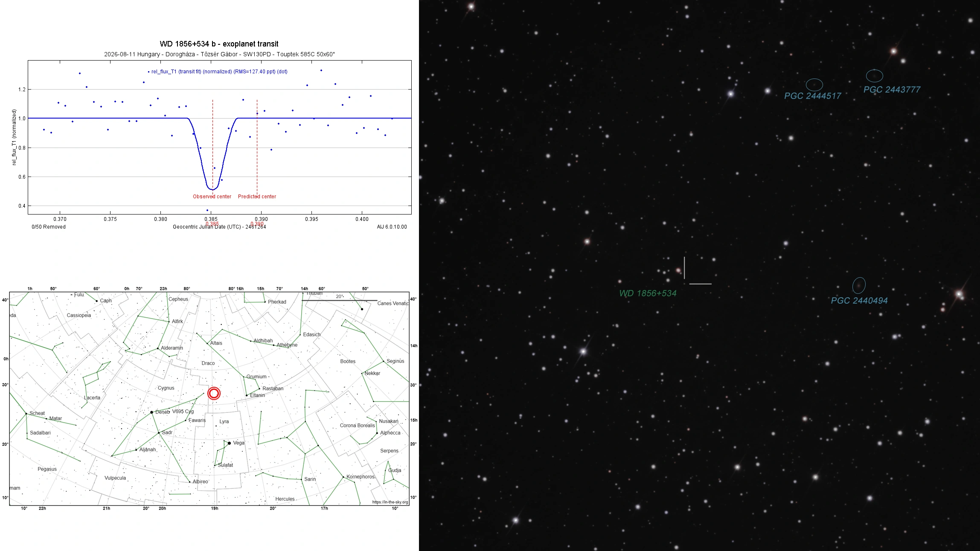The image size is (980, 551).
Task: Click the "Aljanah" star label
Action: tap(148, 450)
